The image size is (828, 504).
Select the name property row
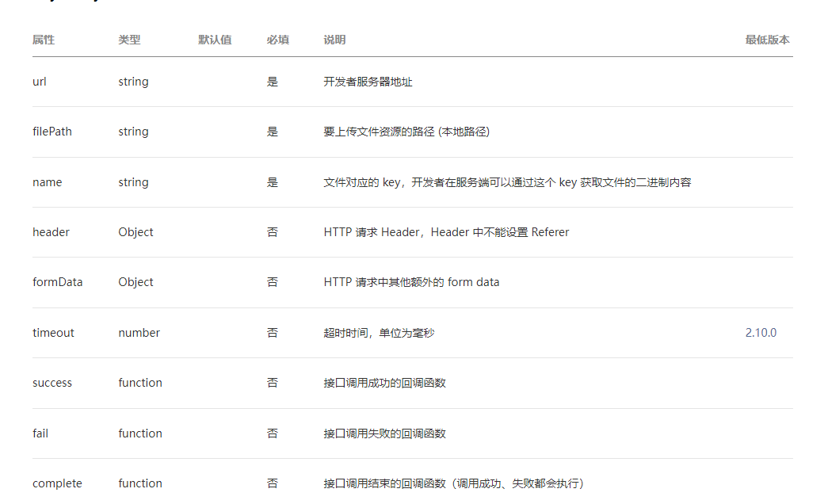tap(47, 182)
